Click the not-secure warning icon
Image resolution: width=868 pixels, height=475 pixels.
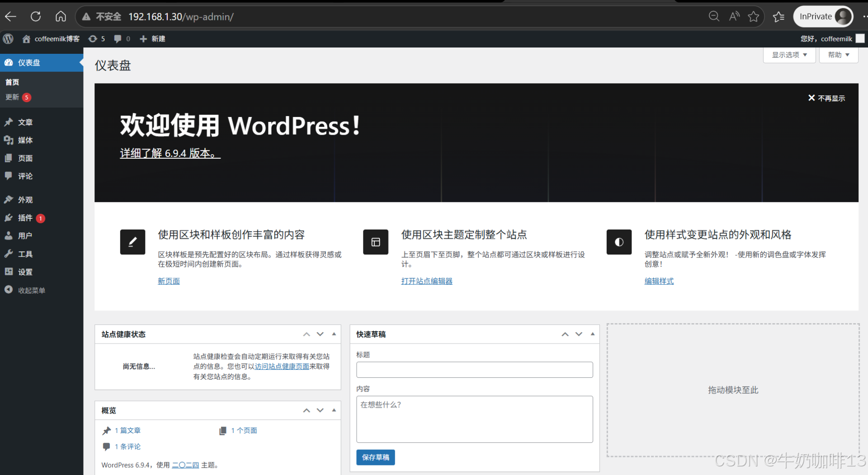point(86,17)
